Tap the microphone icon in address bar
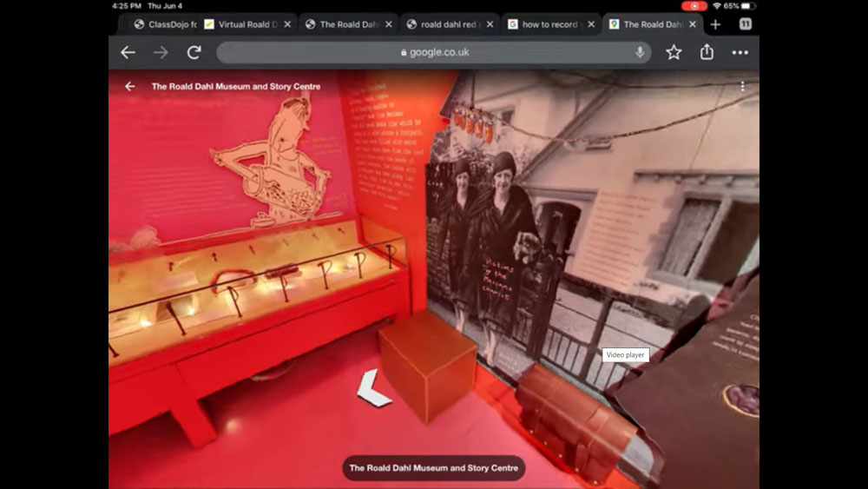Viewport: 868px width, 489px height. tap(640, 52)
